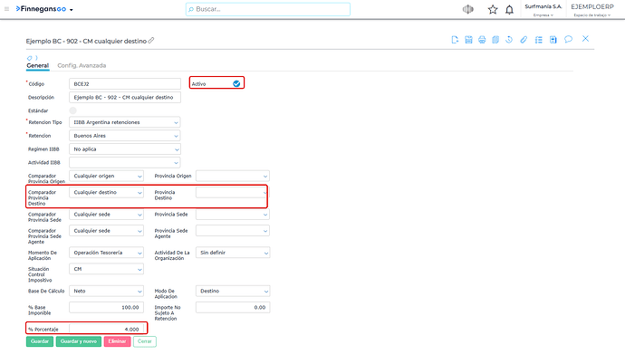Click the save diskette toolbar icon
625x364 pixels.
click(x=468, y=40)
